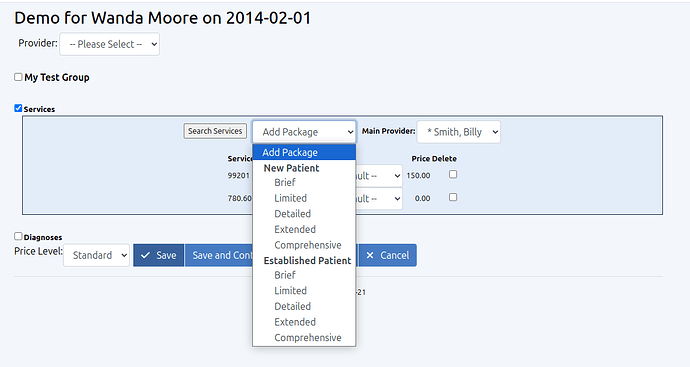Collapse the Add Package combo box
690x367 pixels.
click(304, 132)
